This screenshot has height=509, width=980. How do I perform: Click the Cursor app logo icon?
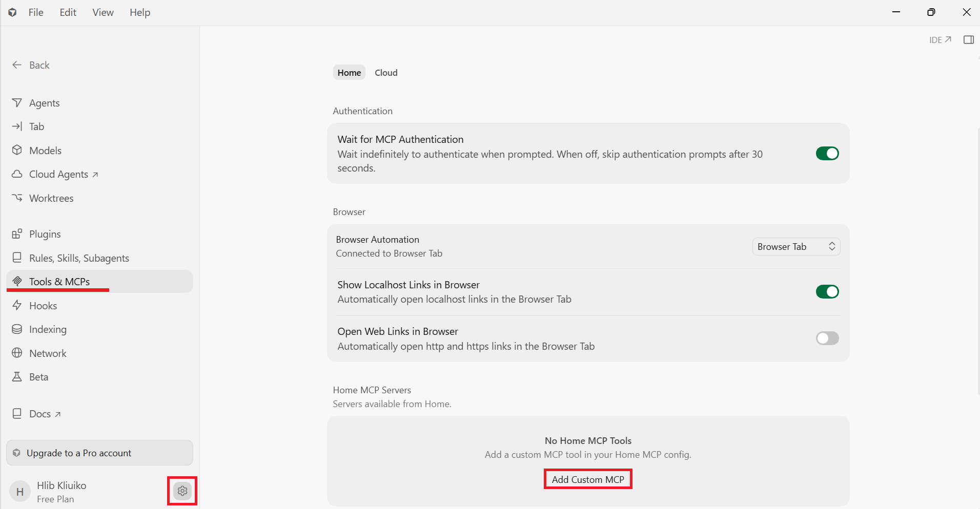pos(12,12)
